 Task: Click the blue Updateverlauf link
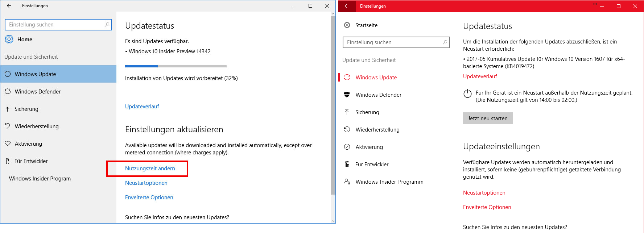(x=142, y=106)
